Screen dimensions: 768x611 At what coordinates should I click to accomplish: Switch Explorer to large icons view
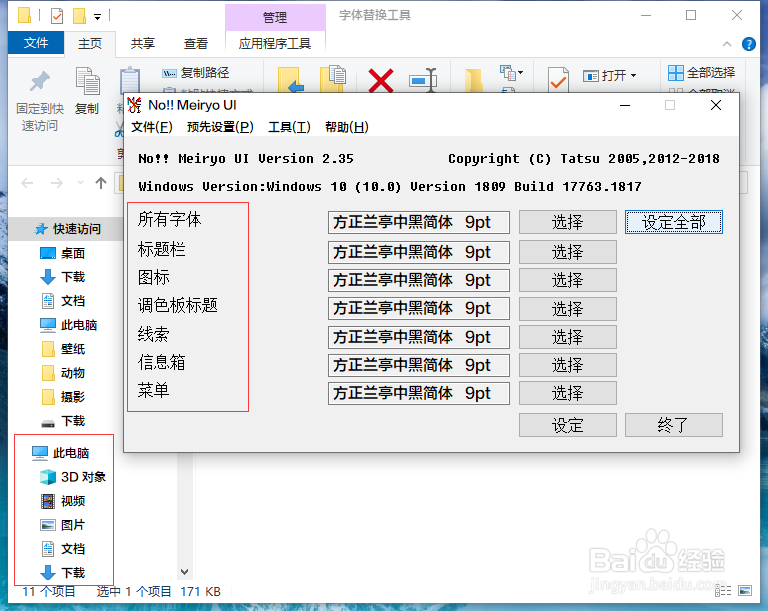coord(745,590)
